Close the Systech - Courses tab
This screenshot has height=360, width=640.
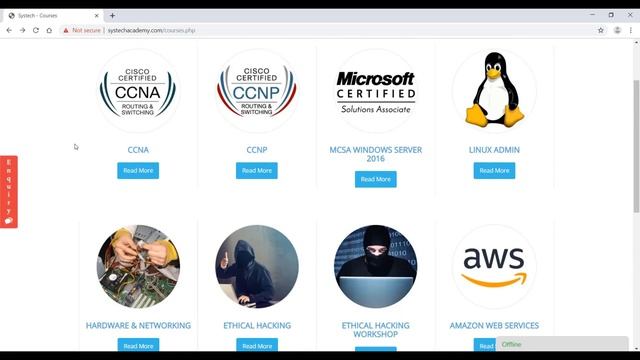pyautogui.click(x=97, y=16)
